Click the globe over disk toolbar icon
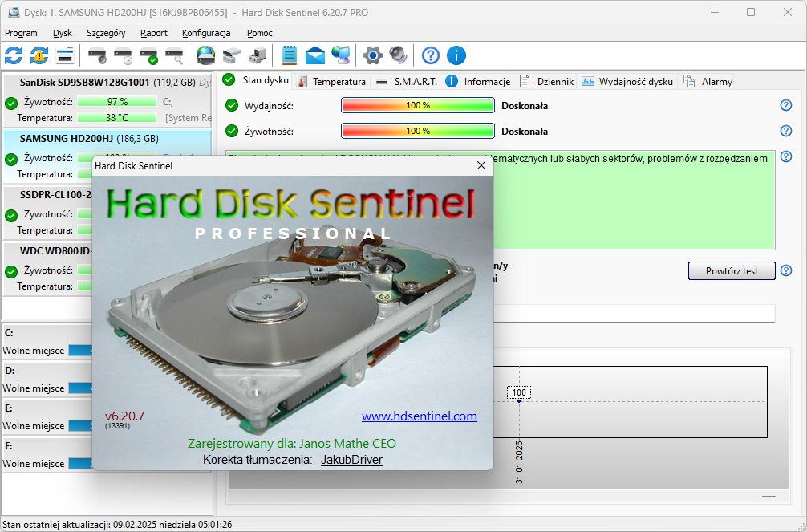The image size is (807, 532). tap(206, 55)
